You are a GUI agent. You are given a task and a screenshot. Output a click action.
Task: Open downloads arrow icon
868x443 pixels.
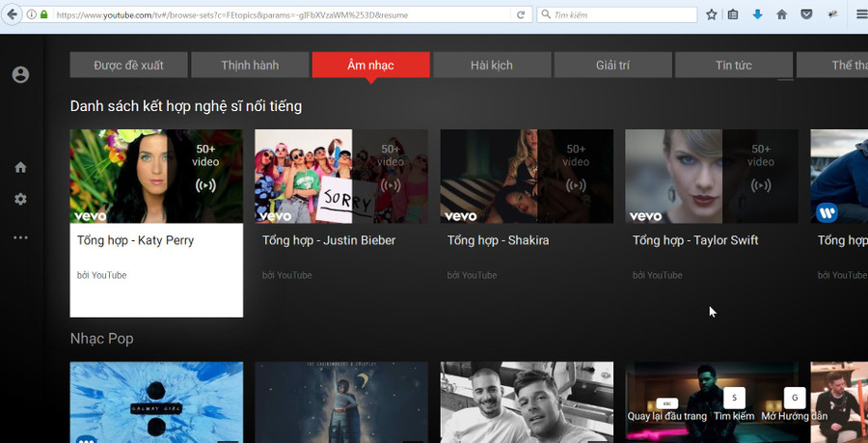(x=757, y=14)
